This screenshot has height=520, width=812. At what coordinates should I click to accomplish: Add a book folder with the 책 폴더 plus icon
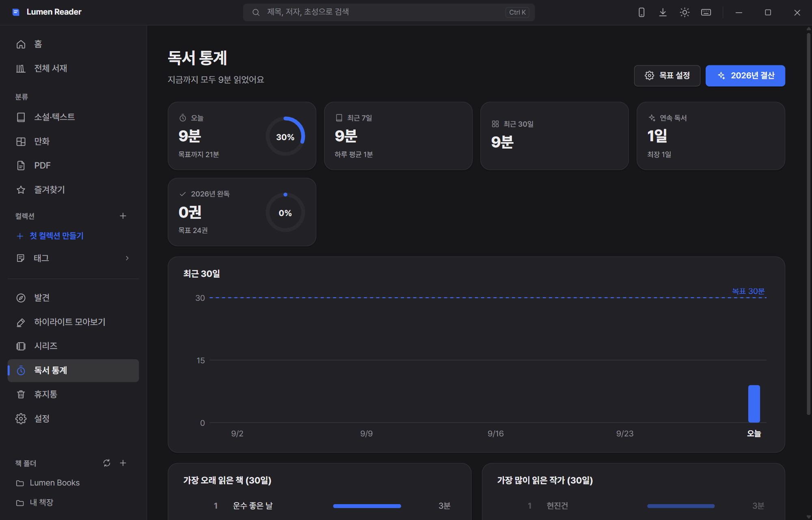[123, 463]
